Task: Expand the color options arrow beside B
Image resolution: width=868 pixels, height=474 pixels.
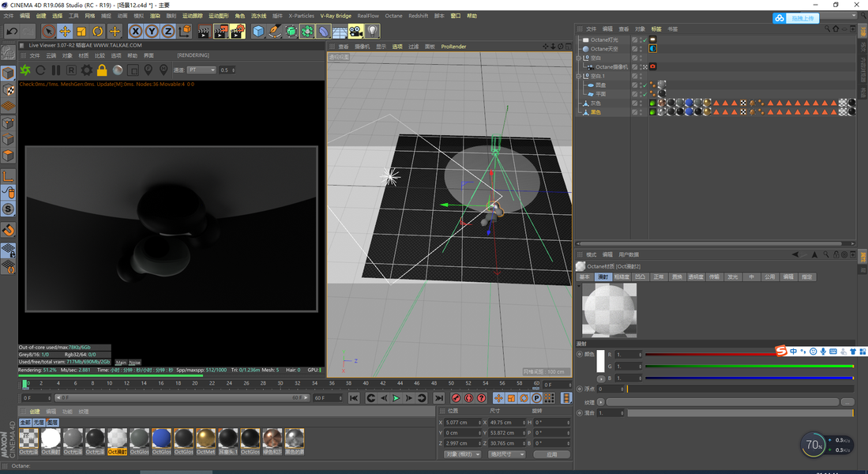Action: tap(601, 378)
